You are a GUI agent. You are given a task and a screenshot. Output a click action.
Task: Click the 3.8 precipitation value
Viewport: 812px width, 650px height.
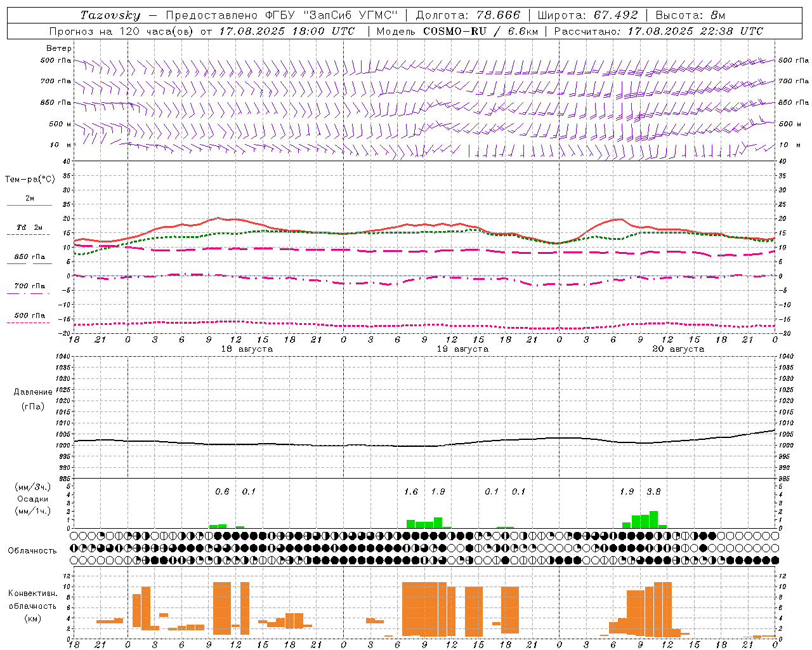(653, 492)
